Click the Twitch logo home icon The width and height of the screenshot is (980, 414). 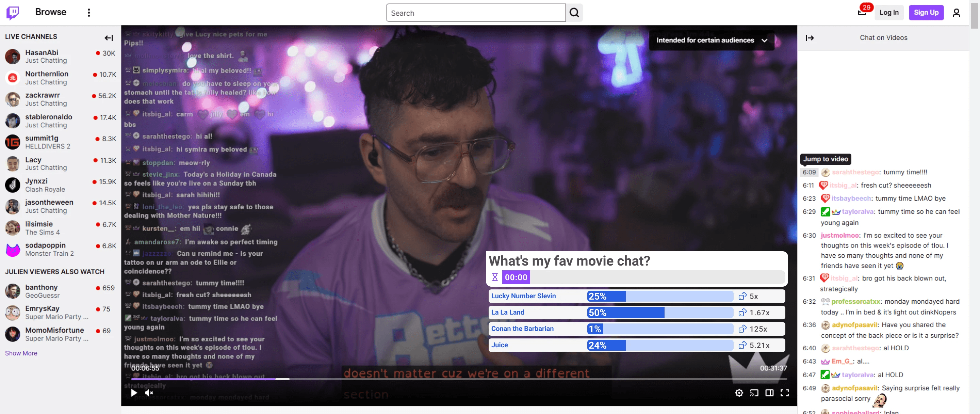(13, 13)
